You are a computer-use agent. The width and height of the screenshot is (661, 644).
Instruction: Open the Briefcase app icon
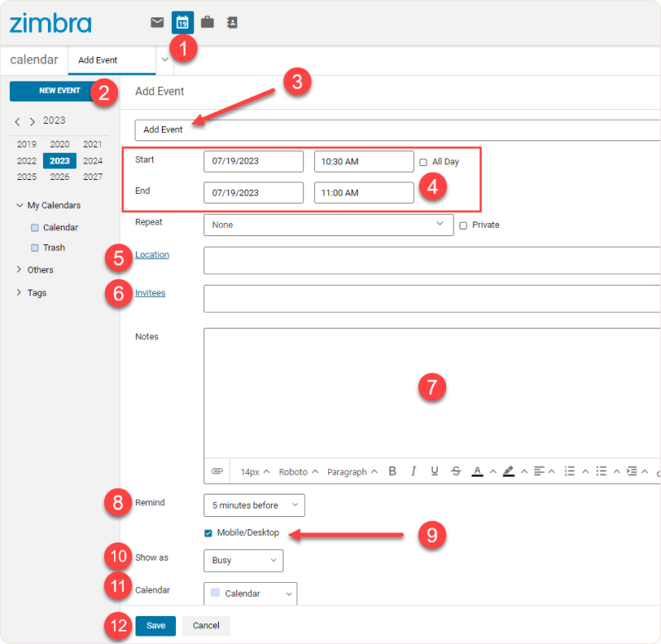click(207, 22)
